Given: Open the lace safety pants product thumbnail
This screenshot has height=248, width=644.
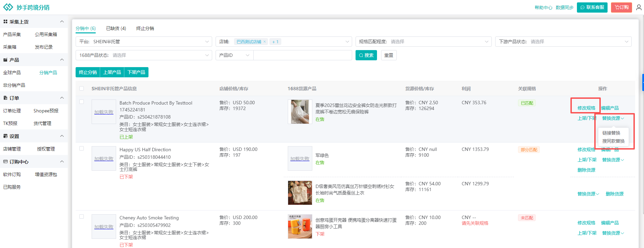Looking at the screenshot, I should pos(300,112).
